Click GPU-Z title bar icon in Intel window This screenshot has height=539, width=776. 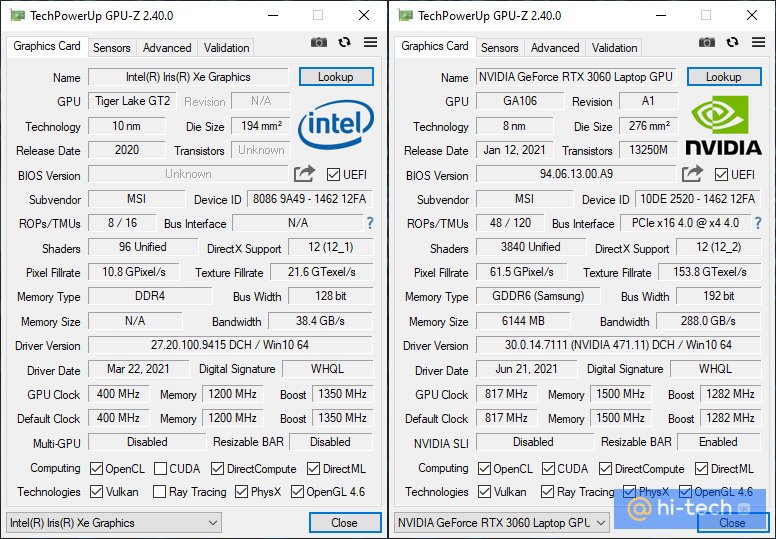click(17, 15)
